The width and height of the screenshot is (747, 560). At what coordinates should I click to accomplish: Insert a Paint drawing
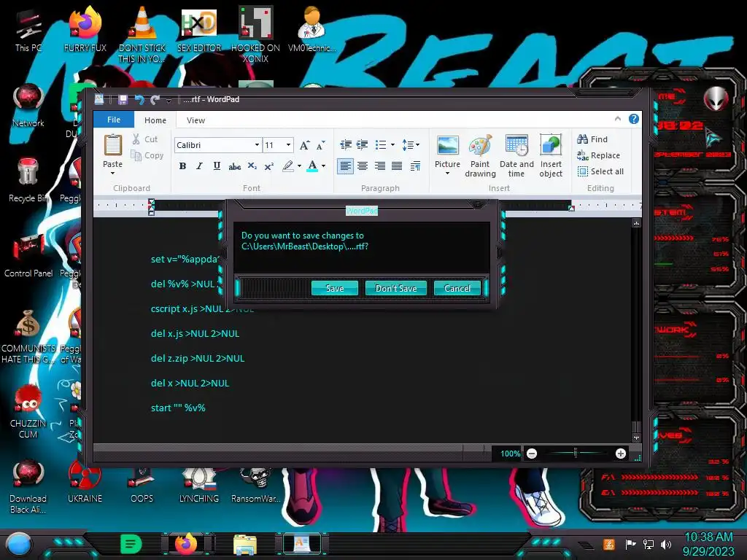480,156
